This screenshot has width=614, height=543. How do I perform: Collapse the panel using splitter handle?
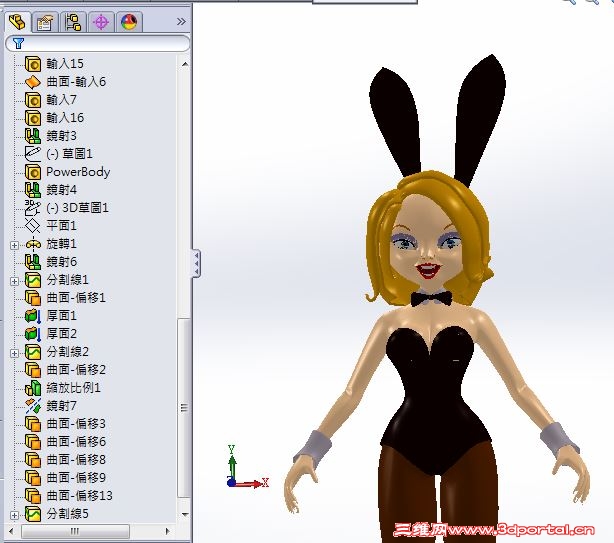[196, 263]
